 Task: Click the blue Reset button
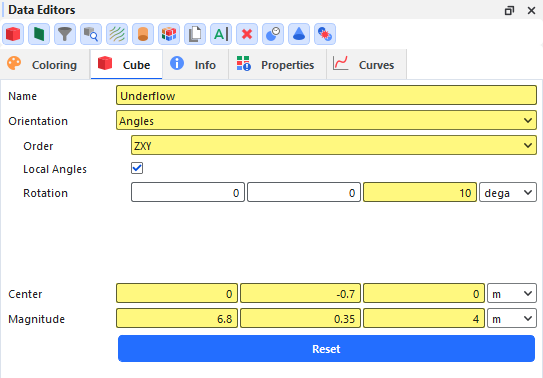point(326,349)
